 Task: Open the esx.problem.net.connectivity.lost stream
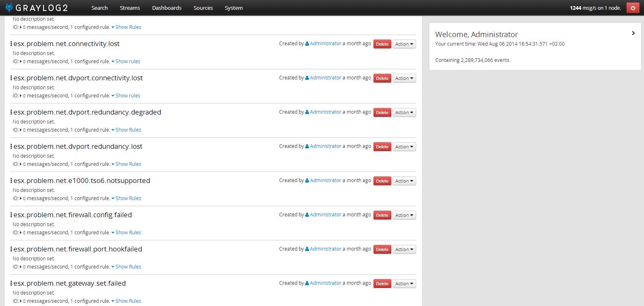[x=66, y=44]
